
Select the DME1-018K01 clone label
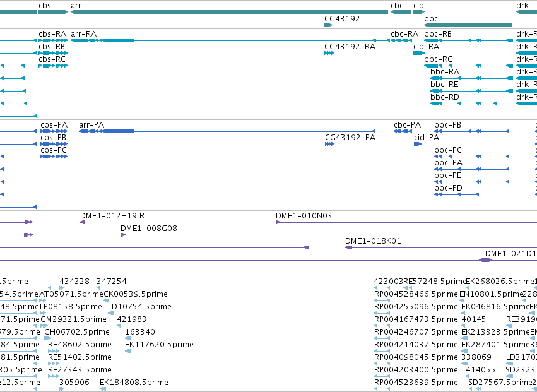click(373, 241)
